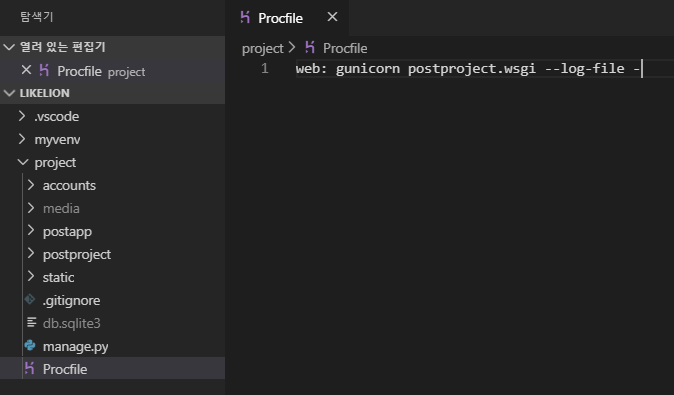Expand the postapp folder chevron
This screenshot has width=674, height=395.
(31, 231)
